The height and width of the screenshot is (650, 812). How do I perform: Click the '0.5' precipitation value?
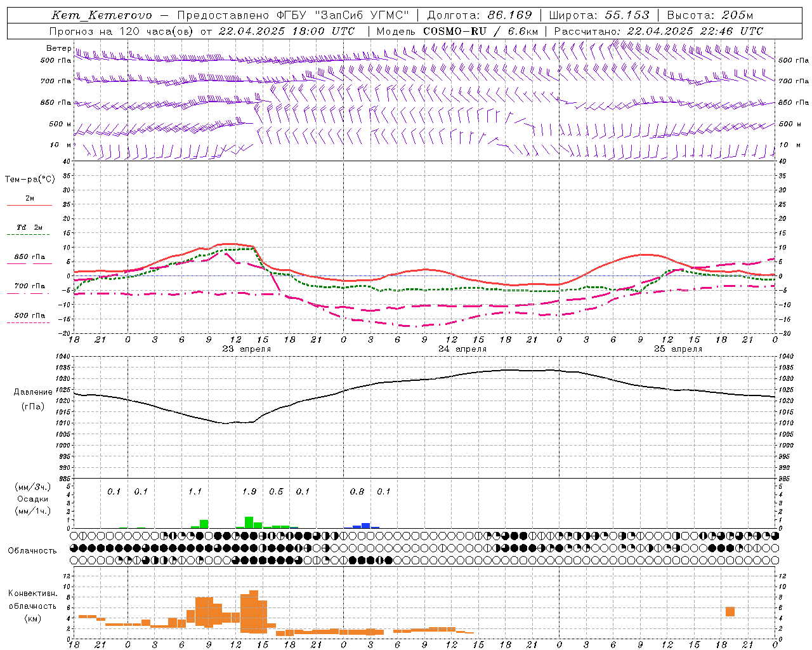pos(276,492)
